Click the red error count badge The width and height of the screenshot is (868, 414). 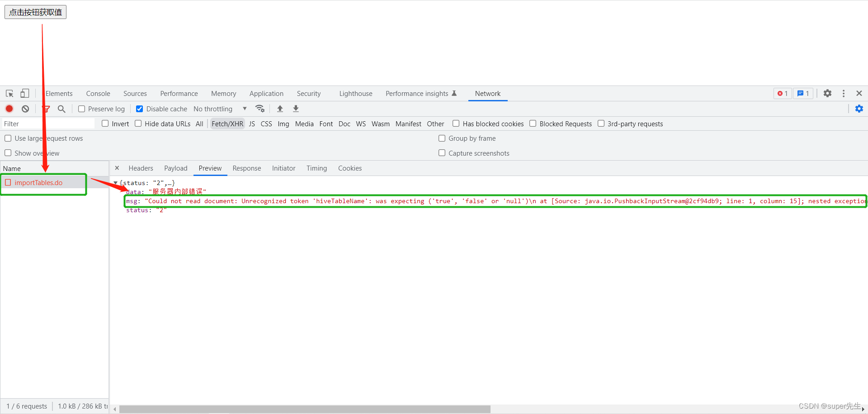pos(783,93)
